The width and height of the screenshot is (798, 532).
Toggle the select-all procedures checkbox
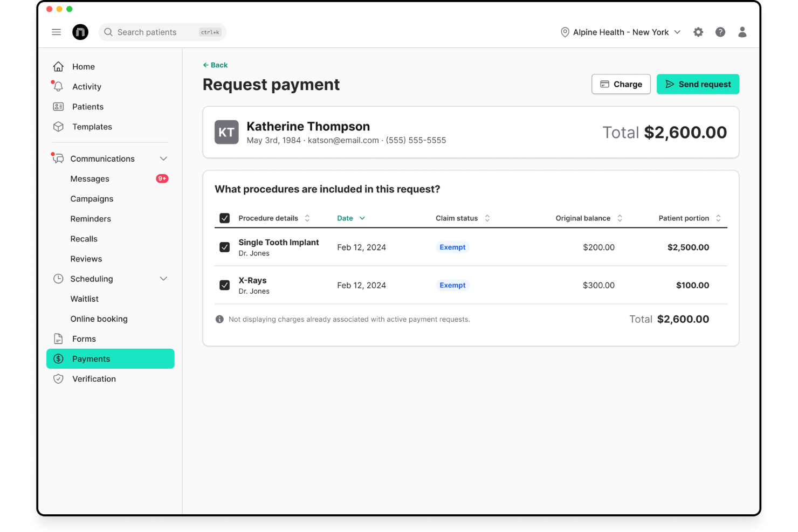(x=225, y=218)
